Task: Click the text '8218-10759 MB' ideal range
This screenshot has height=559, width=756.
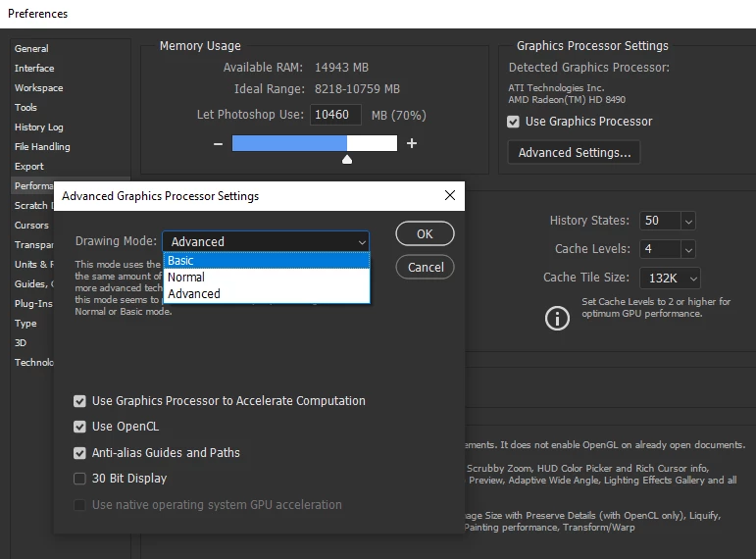Action: 357,89
